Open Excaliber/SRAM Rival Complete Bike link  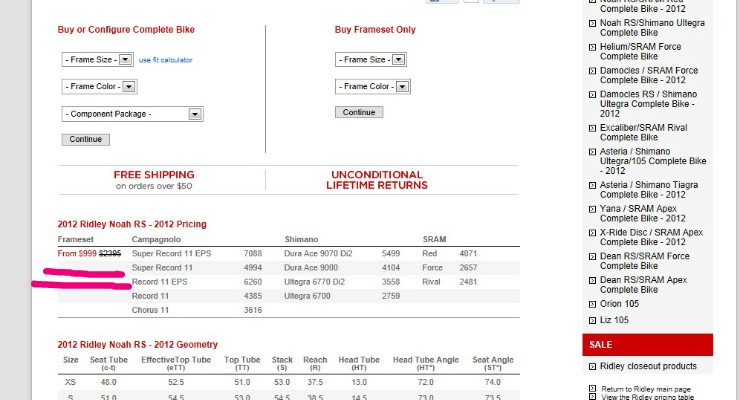pyautogui.click(x=643, y=133)
